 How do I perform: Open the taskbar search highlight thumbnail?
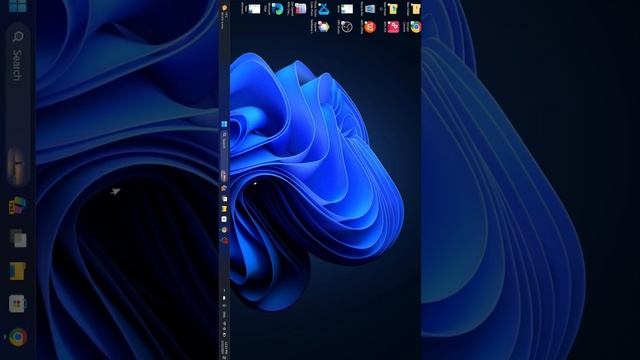(x=224, y=176)
